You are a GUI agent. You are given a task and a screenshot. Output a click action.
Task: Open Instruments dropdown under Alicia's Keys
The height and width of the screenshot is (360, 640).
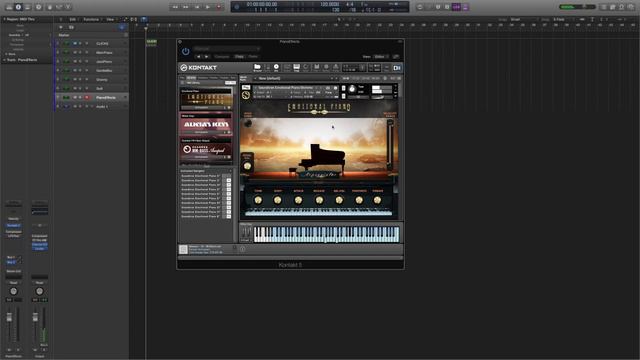click(x=201, y=133)
